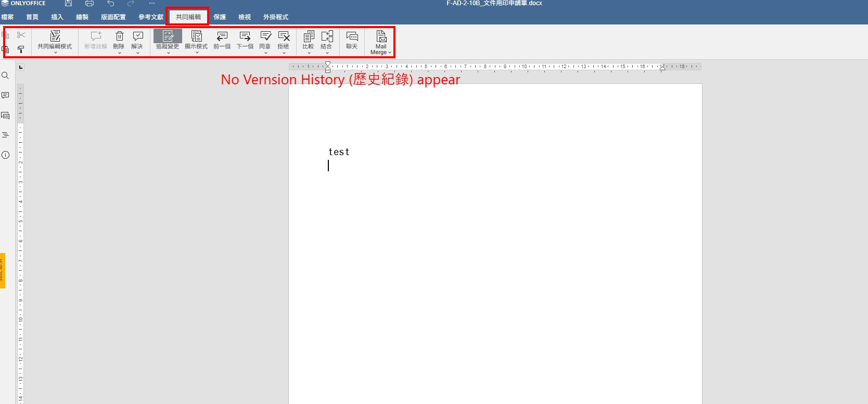The height and width of the screenshot is (404, 868).
Task: Expand the 解決 dropdown arrow
Action: (x=138, y=53)
